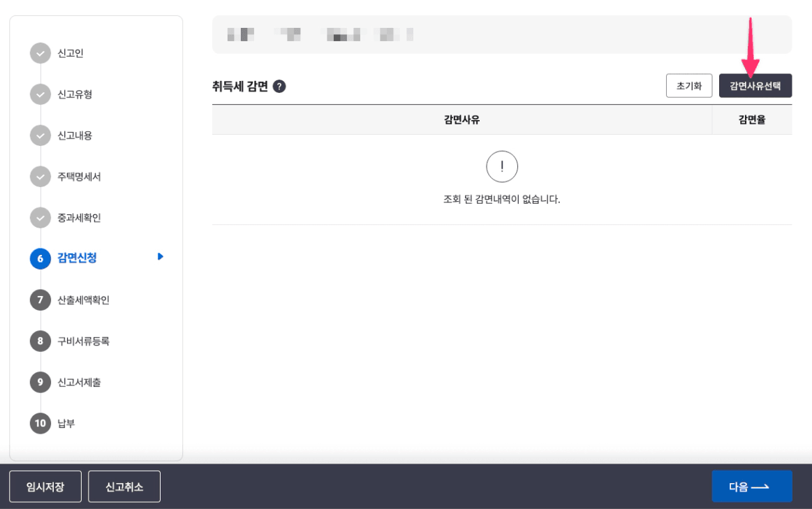Click the 다음 next button
This screenshot has height=509, width=812.
tap(752, 486)
